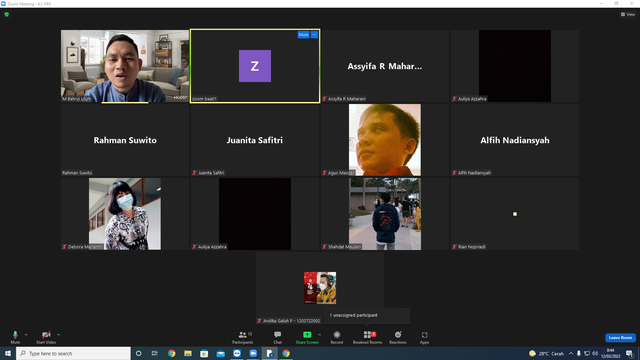The height and width of the screenshot is (360, 640).
Task: Select M Bahrul Ulum's video tile
Action: click(x=125, y=66)
